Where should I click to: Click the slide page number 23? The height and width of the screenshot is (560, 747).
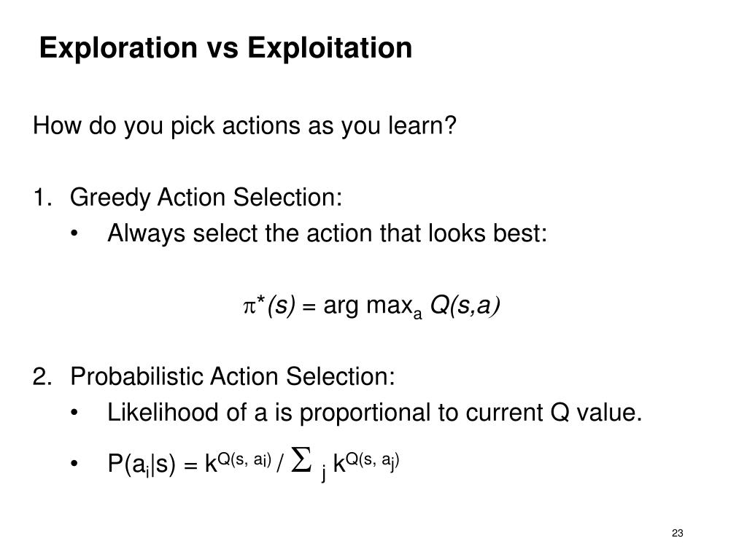tap(678, 533)
